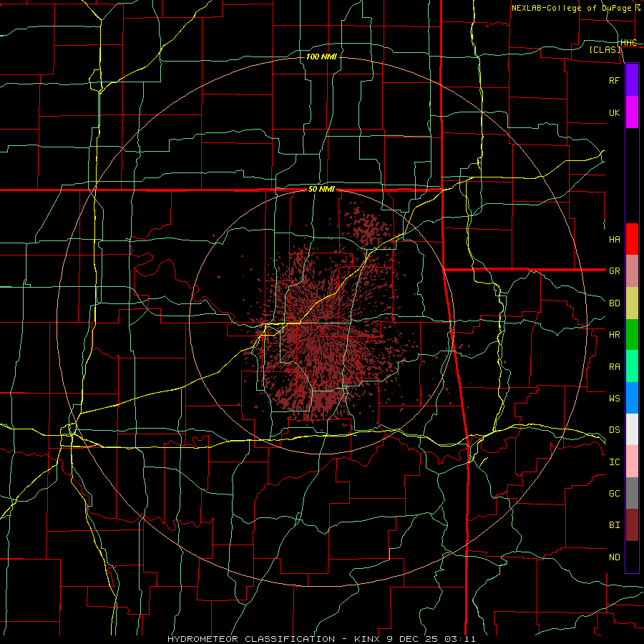Select the WS blue legend swatch
The image size is (644, 644).
pos(632,398)
